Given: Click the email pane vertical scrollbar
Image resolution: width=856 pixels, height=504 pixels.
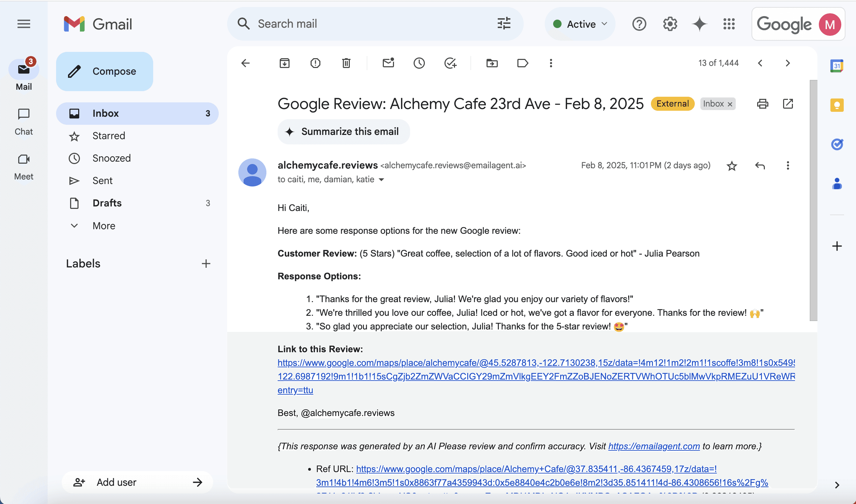Looking at the screenshot, I should pos(813,200).
